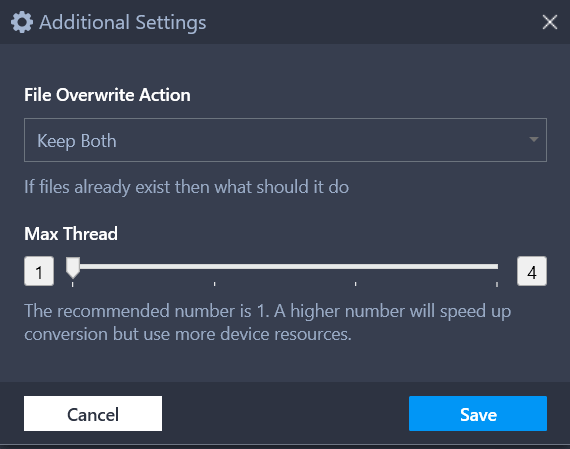Open the Keep Both overwrite action dropdown
Viewport: 570px width, 449px height.
pos(285,140)
